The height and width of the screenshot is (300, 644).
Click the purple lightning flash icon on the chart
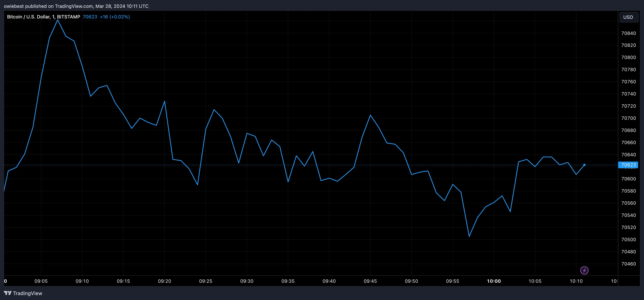click(584, 270)
